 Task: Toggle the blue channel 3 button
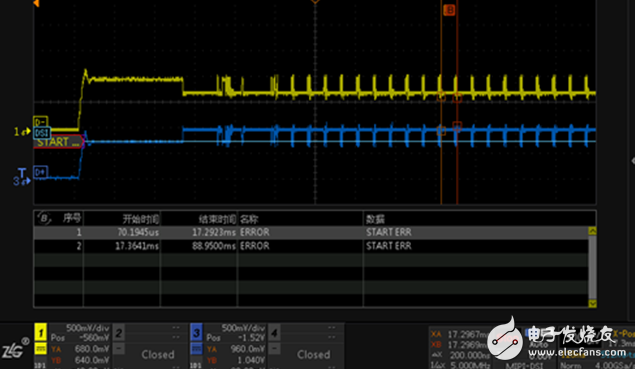[x=196, y=333]
